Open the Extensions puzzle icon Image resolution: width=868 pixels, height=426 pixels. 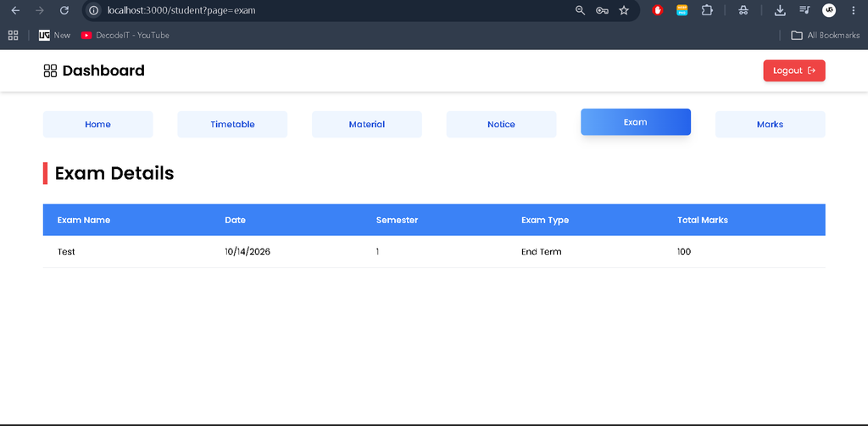pos(707,10)
